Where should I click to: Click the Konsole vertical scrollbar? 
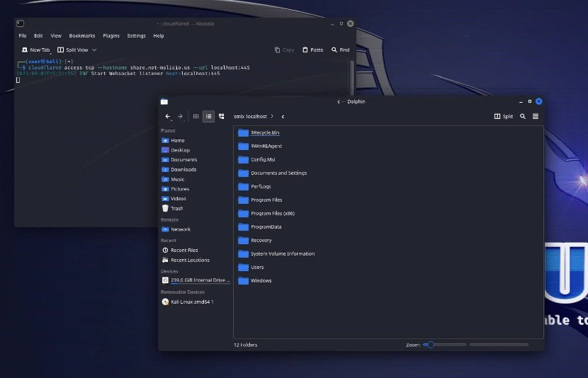[x=352, y=78]
